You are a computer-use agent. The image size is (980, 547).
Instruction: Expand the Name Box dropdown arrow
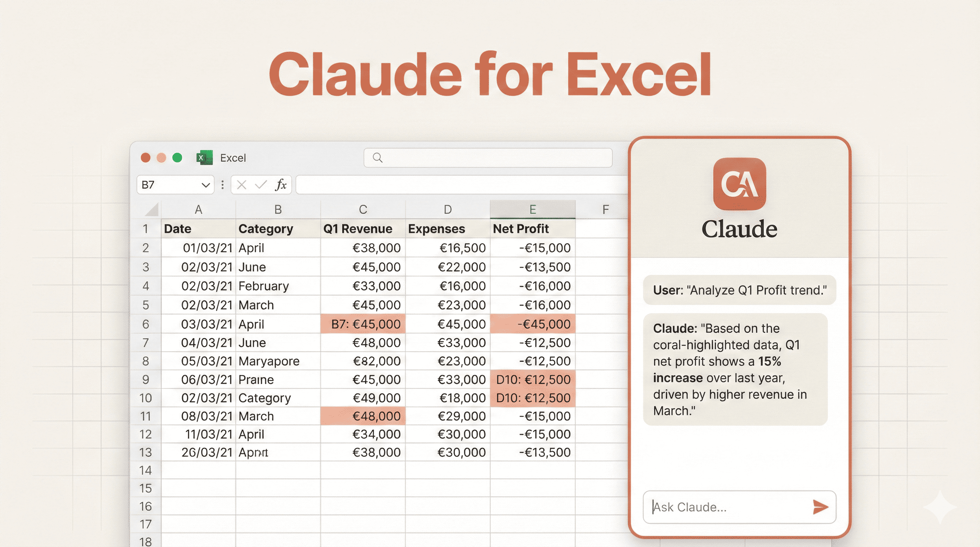(x=206, y=185)
